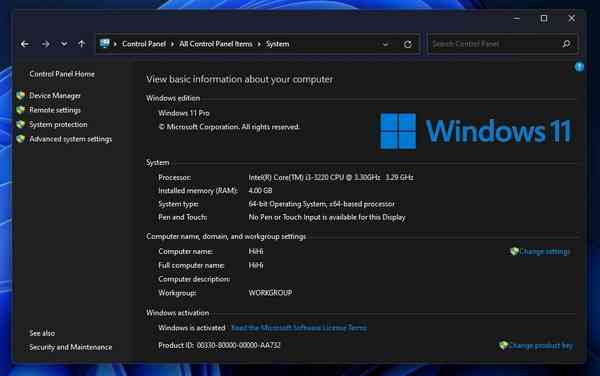Select the 'WORKGROUP' workgroup value
The image size is (600, 376).
tap(270, 293)
